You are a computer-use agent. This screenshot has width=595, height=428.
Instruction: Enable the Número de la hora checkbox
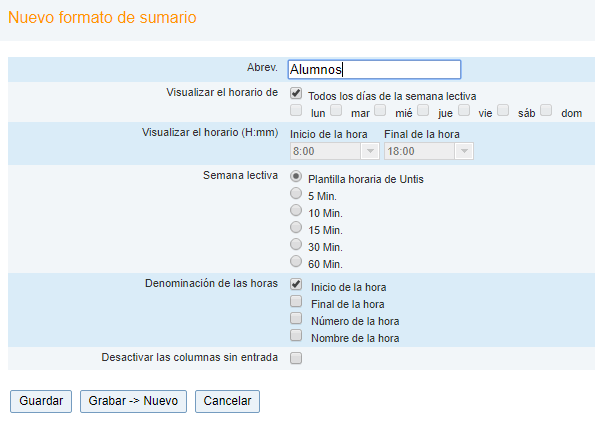(296, 318)
